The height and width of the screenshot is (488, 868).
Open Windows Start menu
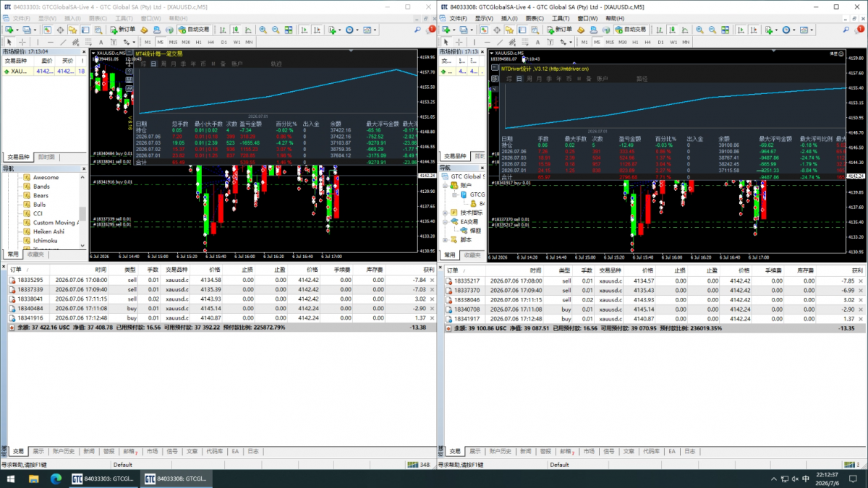(10, 479)
